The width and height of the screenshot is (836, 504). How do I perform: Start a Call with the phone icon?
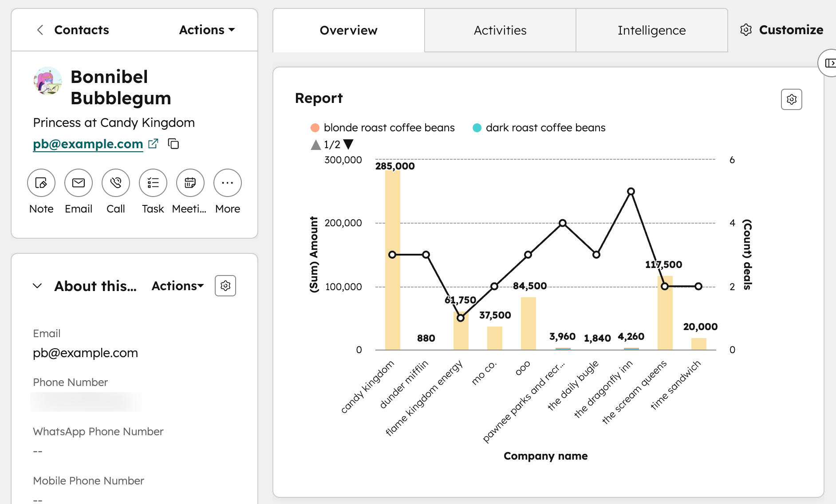(116, 183)
